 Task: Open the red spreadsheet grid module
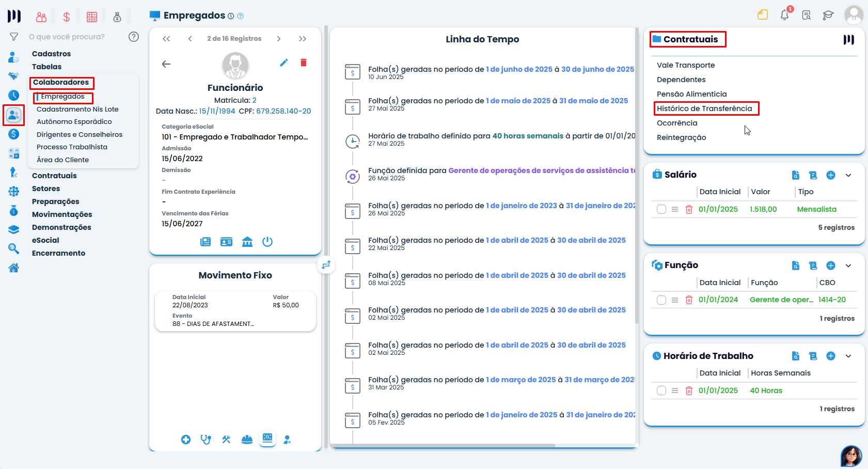(92, 17)
